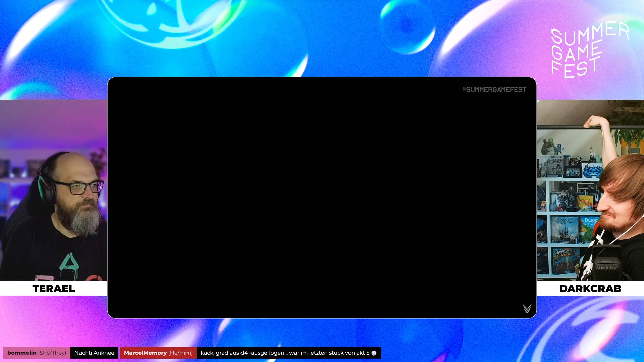Click The Game Awards statue logo
The height and width of the screenshot is (362, 644).
click(x=527, y=308)
